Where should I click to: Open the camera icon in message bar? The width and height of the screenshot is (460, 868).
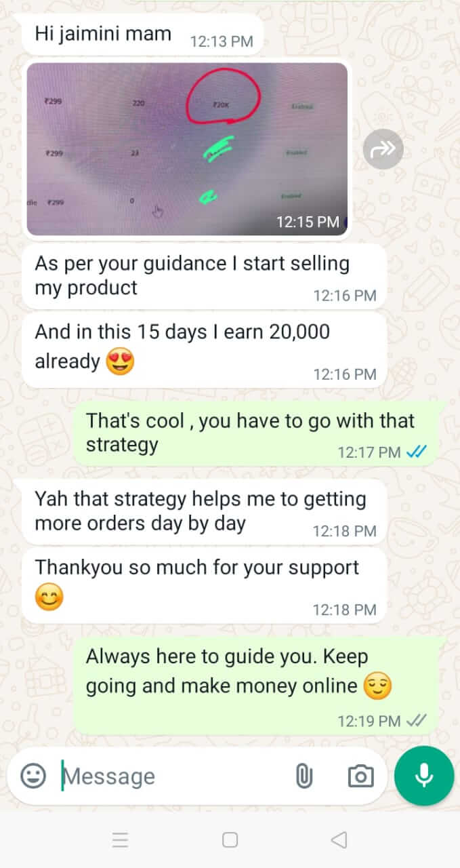(360, 776)
